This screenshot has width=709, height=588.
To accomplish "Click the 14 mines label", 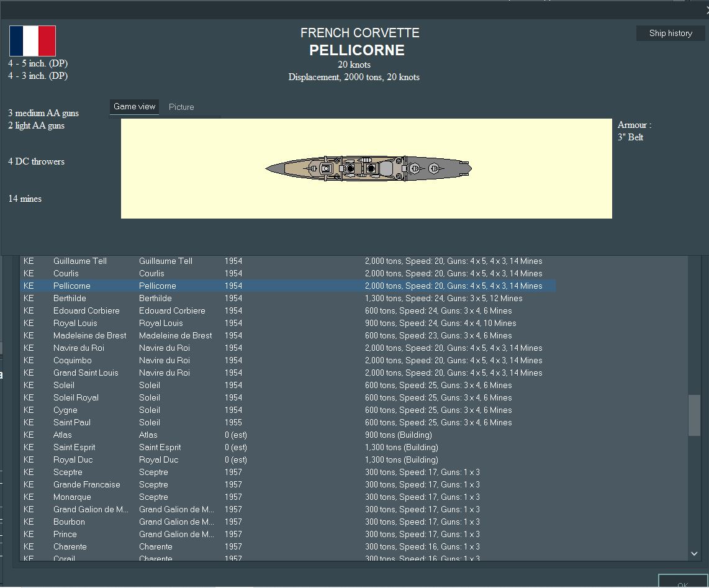I will tap(25, 199).
